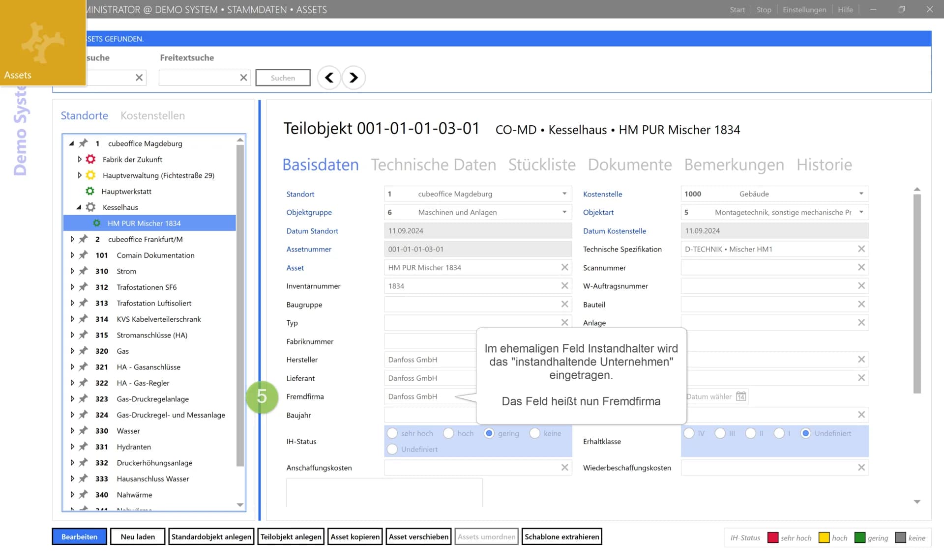
Task: Clear the Freitextsuche field with X icon
Action: (243, 78)
